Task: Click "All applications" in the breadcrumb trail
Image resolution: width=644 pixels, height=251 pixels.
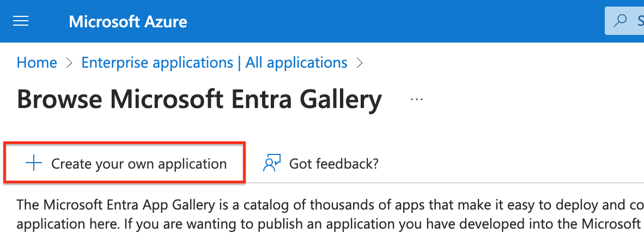Action: [x=296, y=63]
